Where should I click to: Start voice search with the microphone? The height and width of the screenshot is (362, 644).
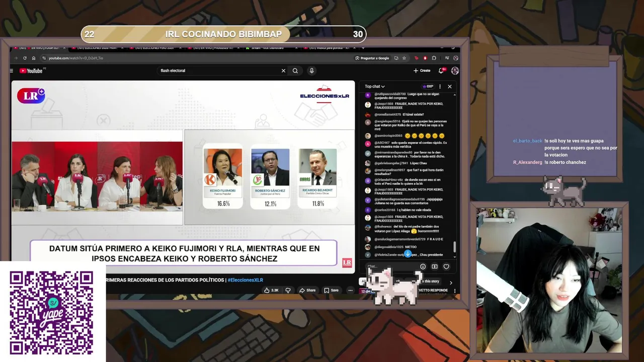coord(311,71)
